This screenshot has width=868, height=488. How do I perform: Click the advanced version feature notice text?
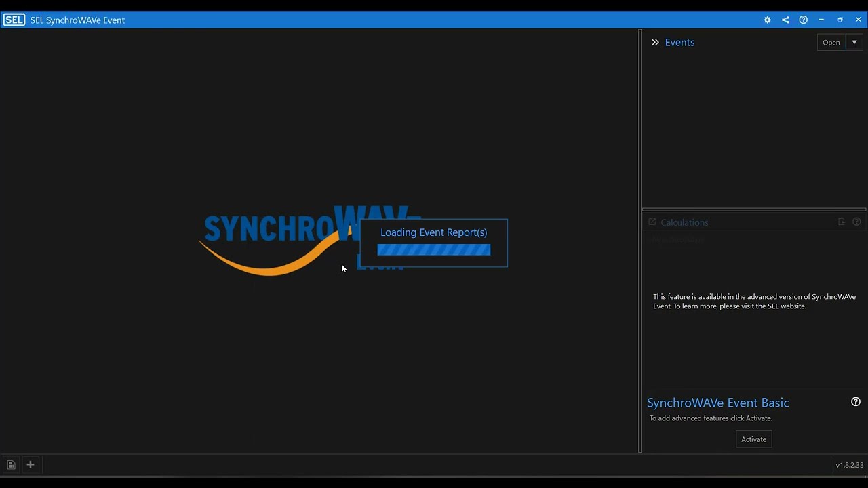click(754, 302)
